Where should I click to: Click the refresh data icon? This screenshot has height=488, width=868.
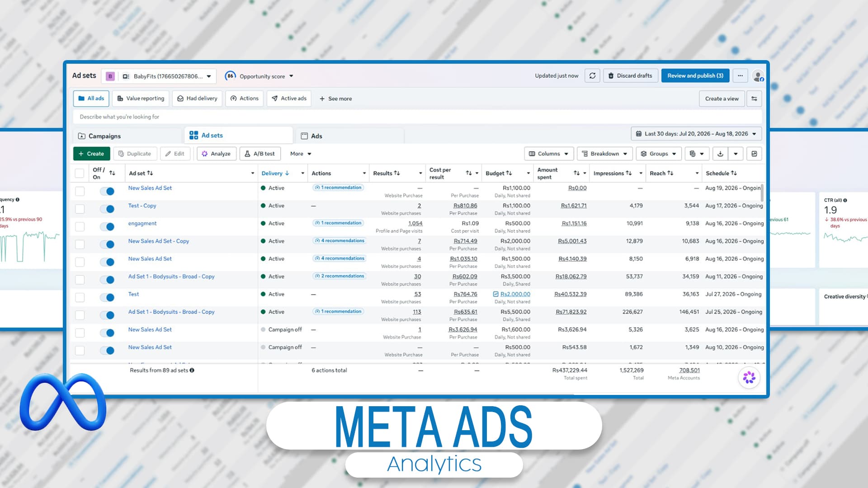pyautogui.click(x=592, y=76)
